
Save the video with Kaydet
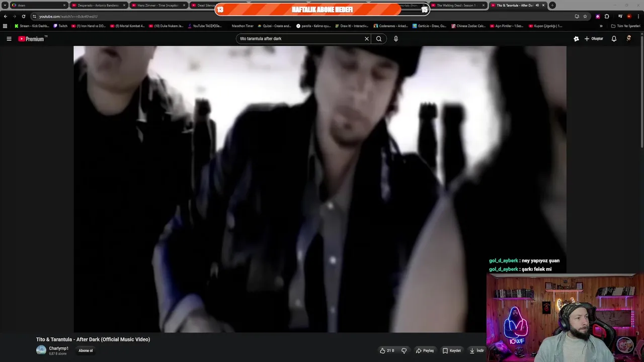452,350
